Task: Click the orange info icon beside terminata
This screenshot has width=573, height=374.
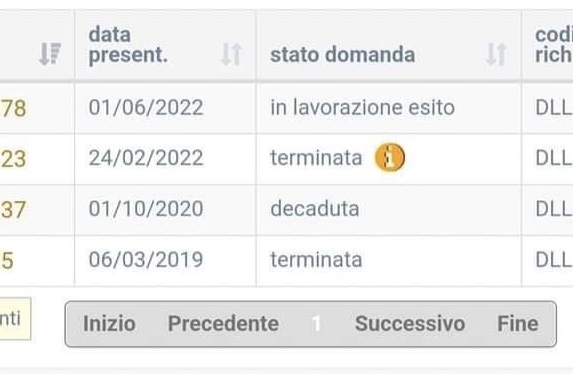Action: click(390, 158)
